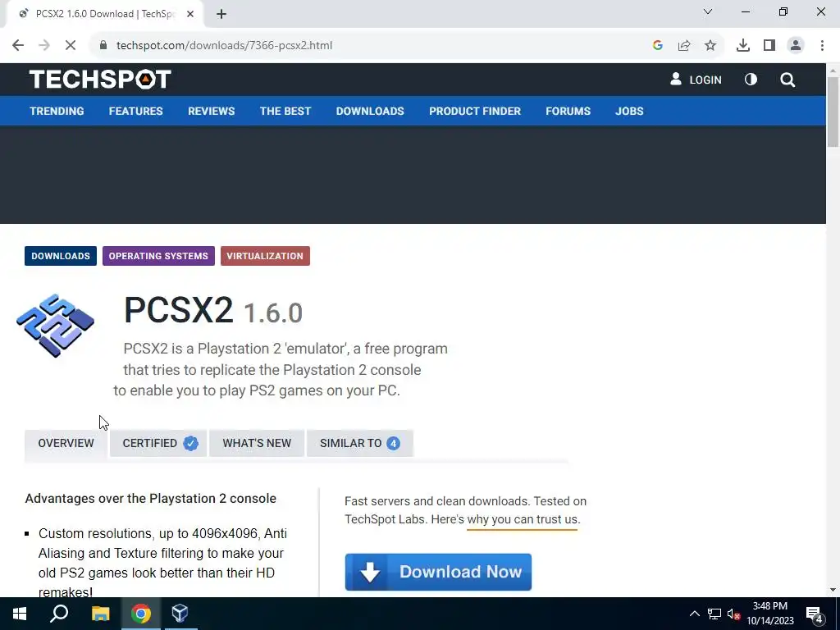Open the notification center icon

click(x=815, y=614)
